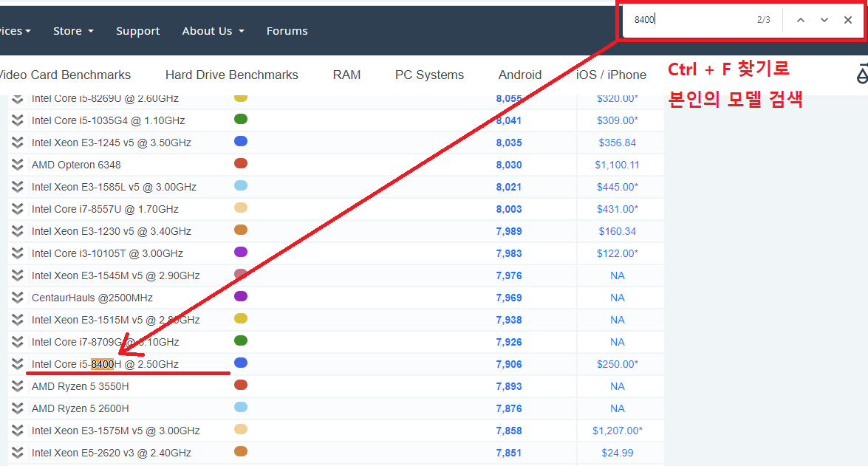Expand the AMD Opteron 6348 row chevron
The image size is (868, 466).
click(x=18, y=165)
